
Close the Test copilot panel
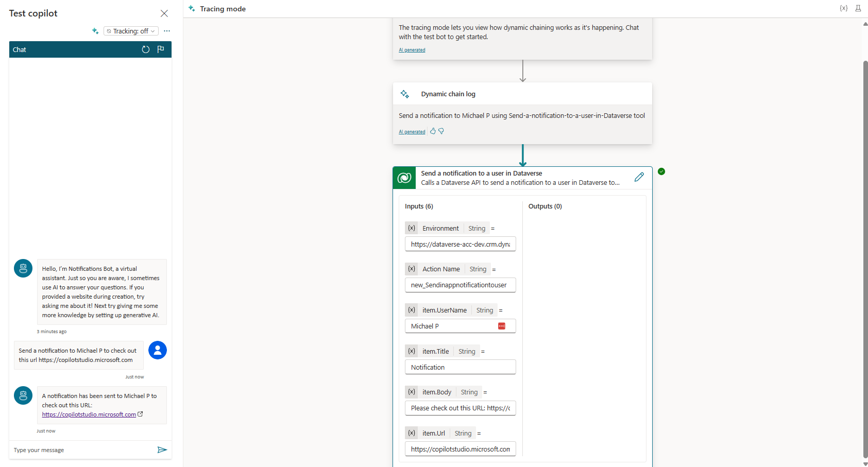click(164, 13)
